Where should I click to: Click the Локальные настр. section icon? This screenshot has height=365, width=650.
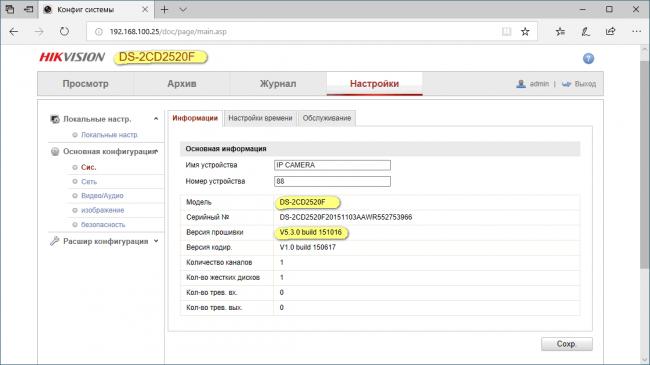[x=55, y=119]
